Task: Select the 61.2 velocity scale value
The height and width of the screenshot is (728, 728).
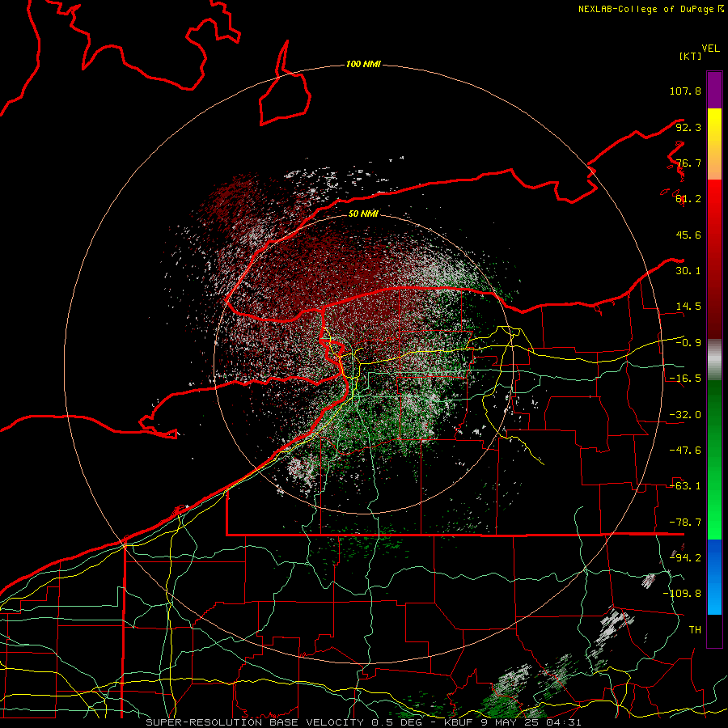Action: click(x=688, y=199)
